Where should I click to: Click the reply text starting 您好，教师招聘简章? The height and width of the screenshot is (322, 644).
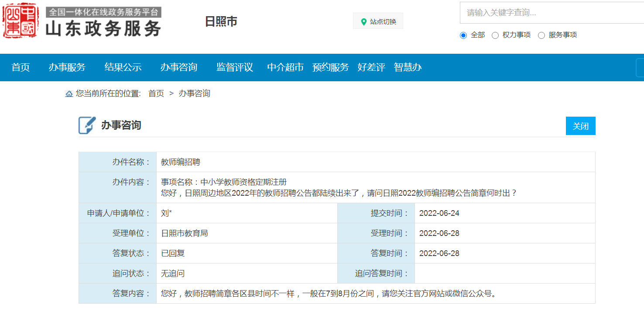tap(329, 294)
